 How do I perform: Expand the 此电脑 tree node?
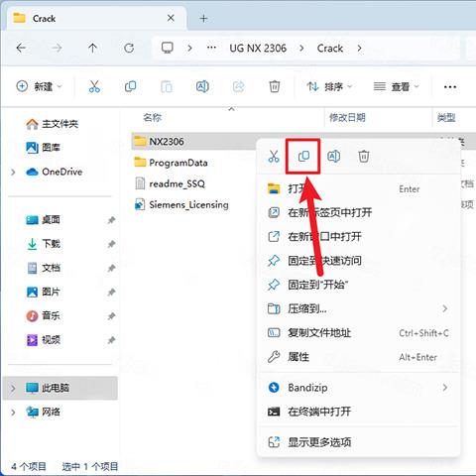point(13,388)
